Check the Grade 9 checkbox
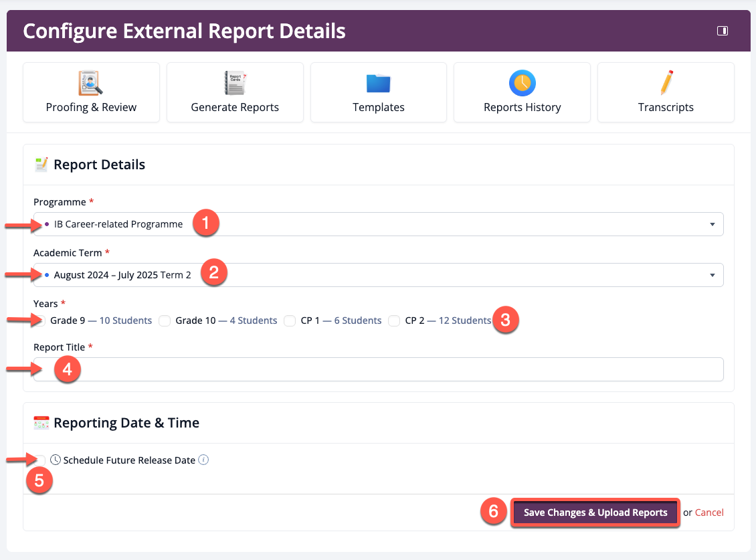Screen dimensions: 756x560 [41, 320]
